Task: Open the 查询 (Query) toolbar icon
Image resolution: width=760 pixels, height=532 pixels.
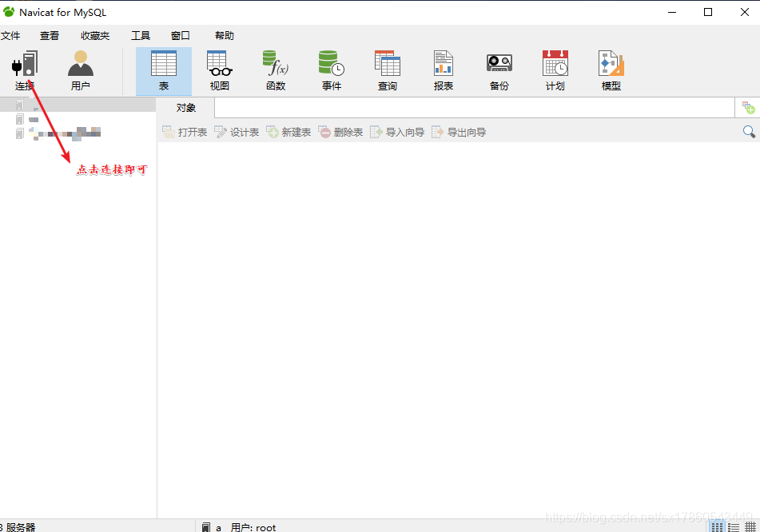Action: click(x=387, y=70)
